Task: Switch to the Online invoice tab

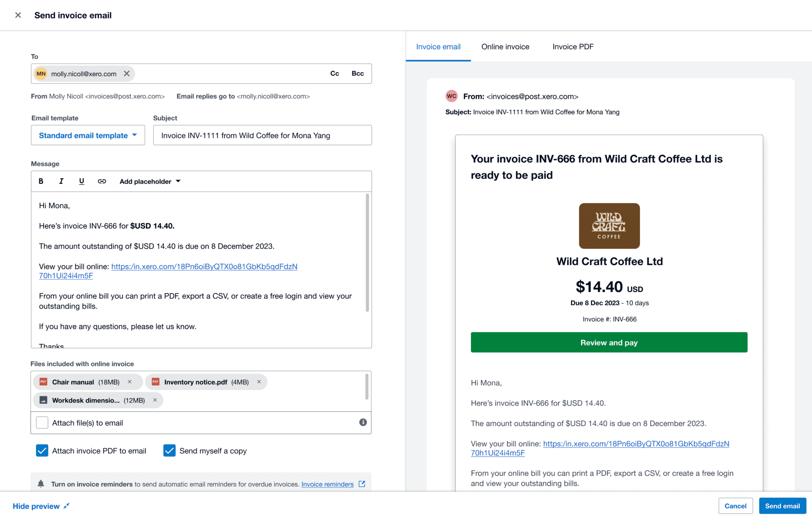Action: [505, 46]
